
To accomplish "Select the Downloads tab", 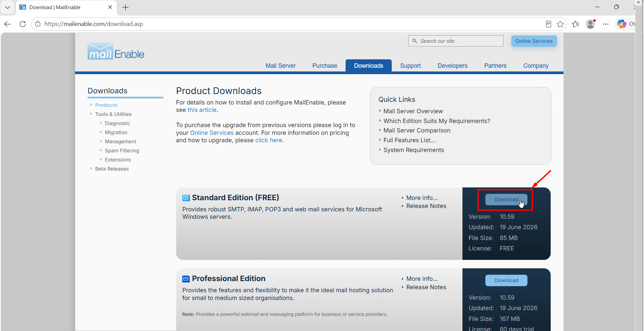I will pos(368,66).
